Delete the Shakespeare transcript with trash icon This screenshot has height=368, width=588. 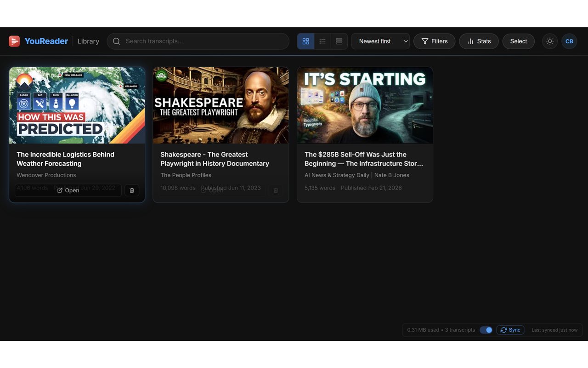pyautogui.click(x=276, y=190)
